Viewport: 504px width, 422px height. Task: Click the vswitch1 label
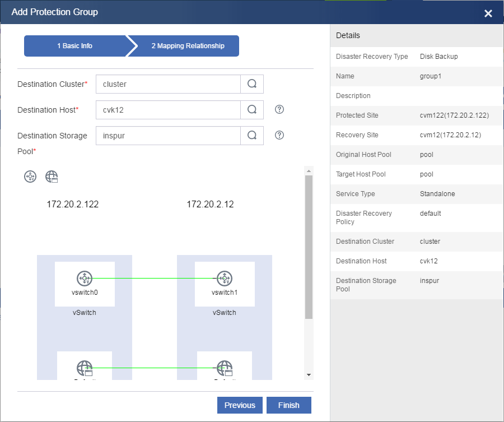(x=225, y=293)
